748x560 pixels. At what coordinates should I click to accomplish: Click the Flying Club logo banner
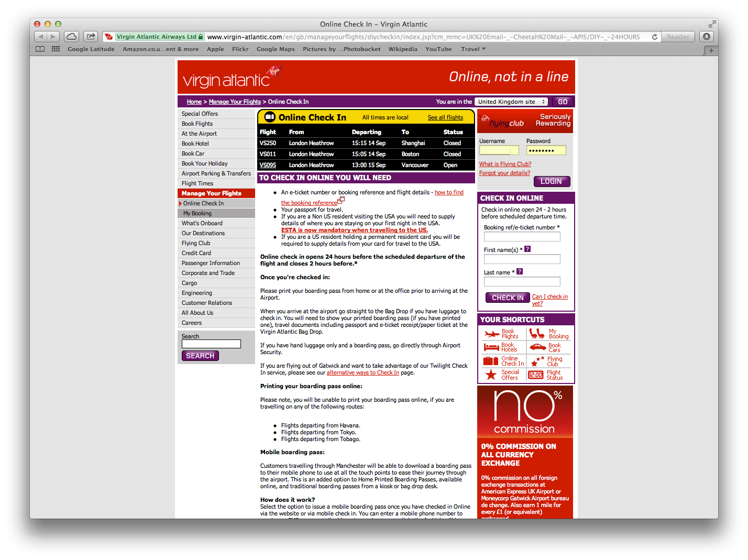(525, 121)
